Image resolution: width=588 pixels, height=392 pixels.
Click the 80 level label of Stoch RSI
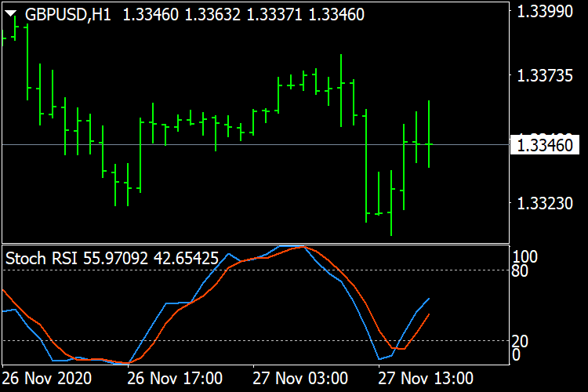(x=520, y=270)
